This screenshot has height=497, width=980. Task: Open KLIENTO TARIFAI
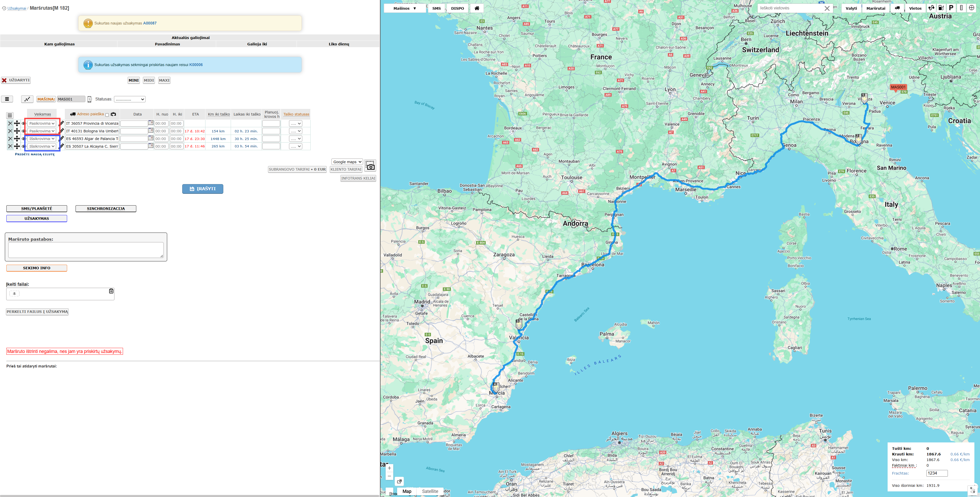tap(346, 170)
